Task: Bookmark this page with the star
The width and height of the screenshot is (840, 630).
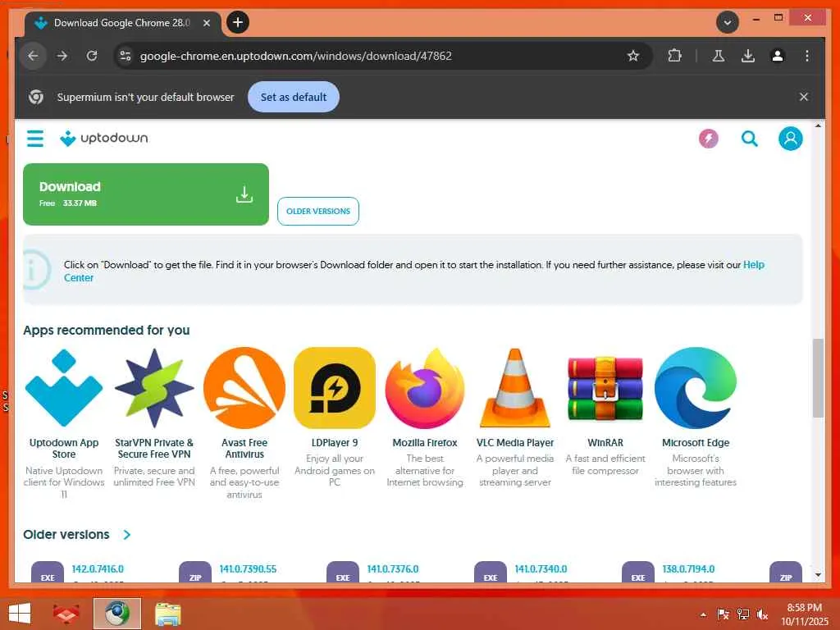Action: click(633, 56)
